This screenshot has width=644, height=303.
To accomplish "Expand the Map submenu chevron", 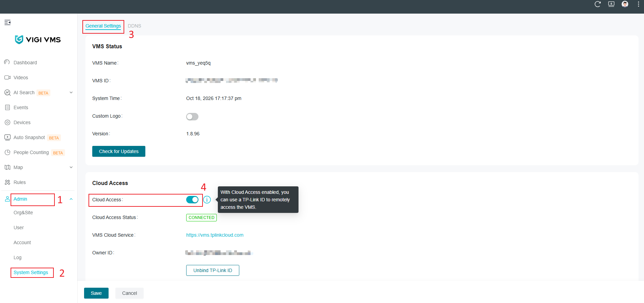I will [x=71, y=167].
